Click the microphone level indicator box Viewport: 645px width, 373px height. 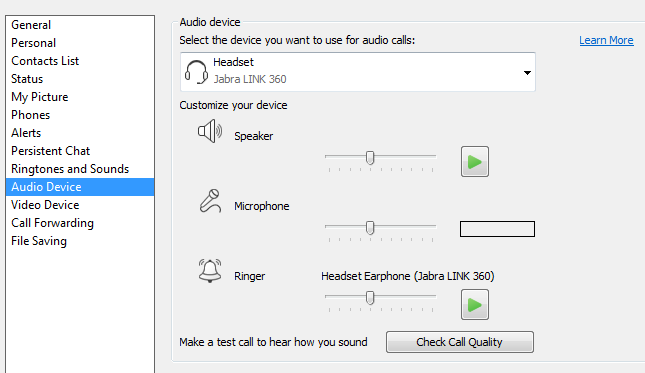tap(497, 229)
